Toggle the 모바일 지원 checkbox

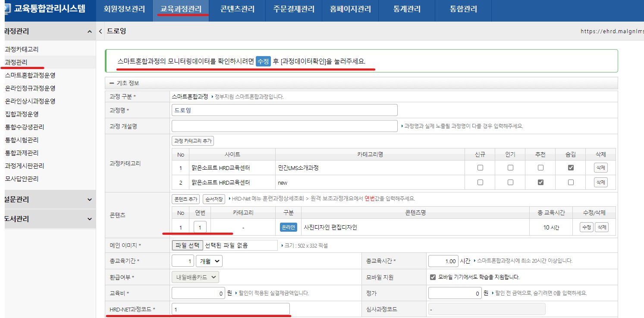(x=433, y=277)
